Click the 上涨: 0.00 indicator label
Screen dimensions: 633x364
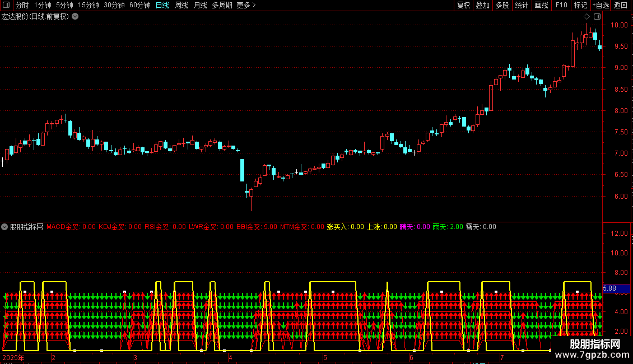pyautogui.click(x=382, y=227)
